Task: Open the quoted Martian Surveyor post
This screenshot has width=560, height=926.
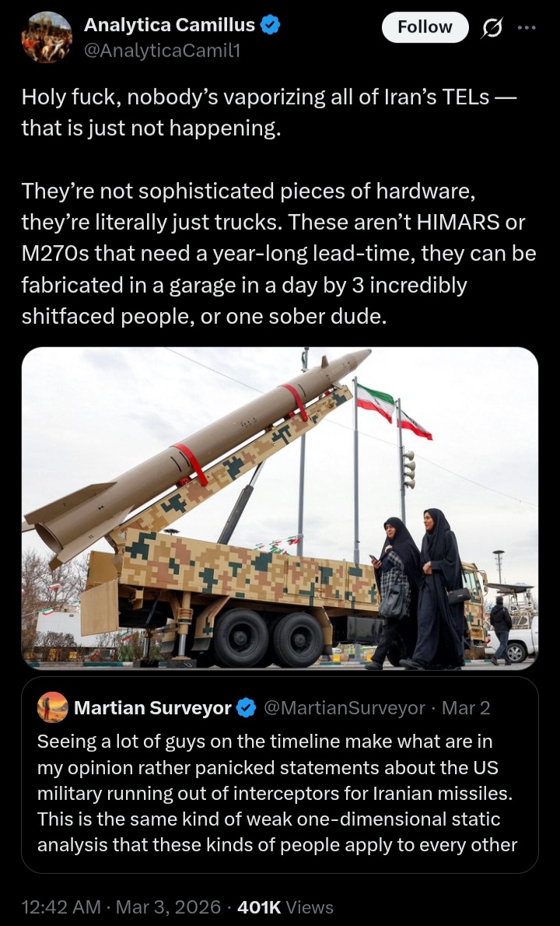Action: tap(280, 775)
